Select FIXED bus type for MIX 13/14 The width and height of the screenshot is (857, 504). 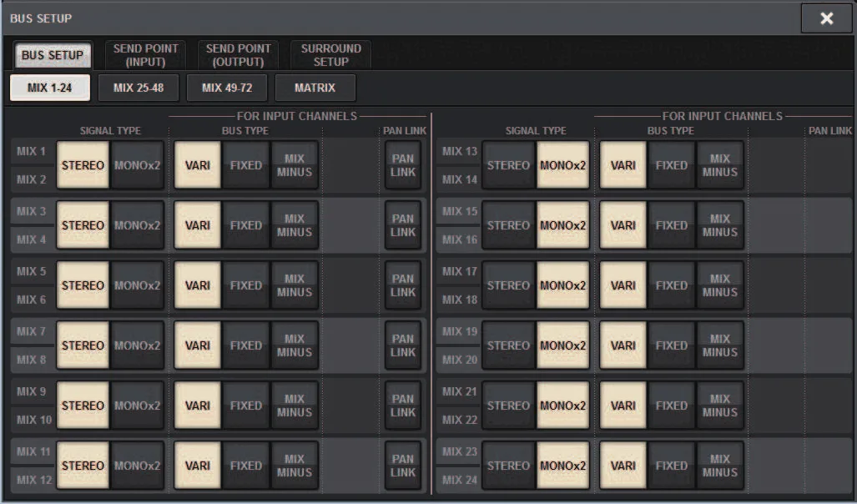671,165
